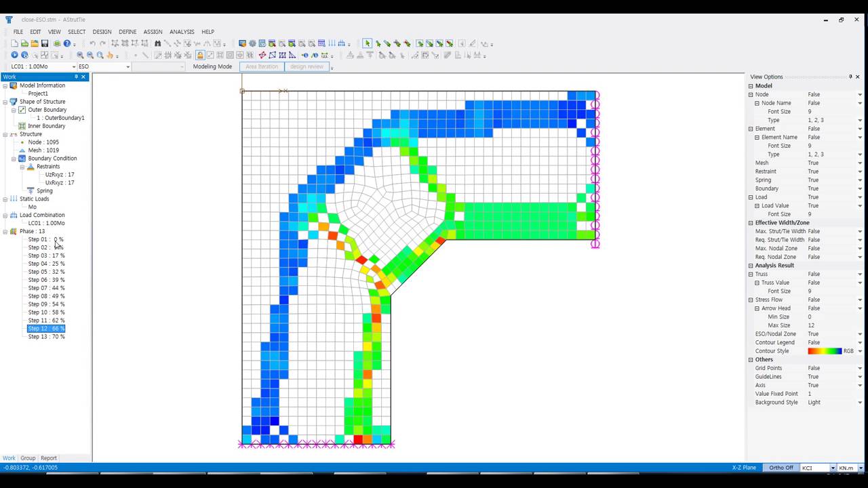
Task: Click the blue Run analysis play icon
Action: point(14,55)
